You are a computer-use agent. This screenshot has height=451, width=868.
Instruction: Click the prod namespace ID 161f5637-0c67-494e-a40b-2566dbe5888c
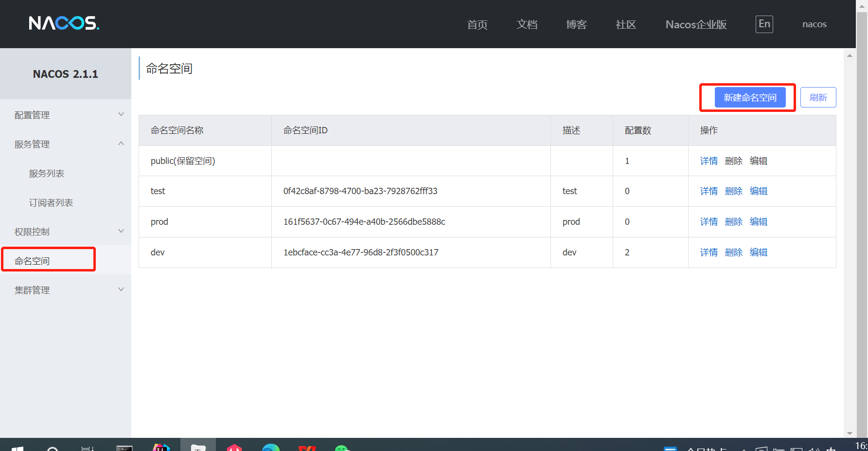click(x=364, y=222)
